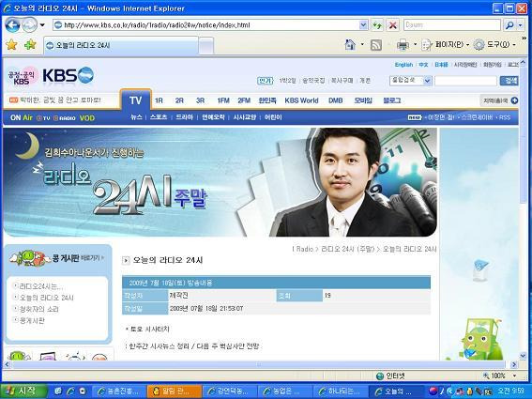Open the 모바일 navigation tab
Screen dimensions: 532x399
(x=363, y=100)
